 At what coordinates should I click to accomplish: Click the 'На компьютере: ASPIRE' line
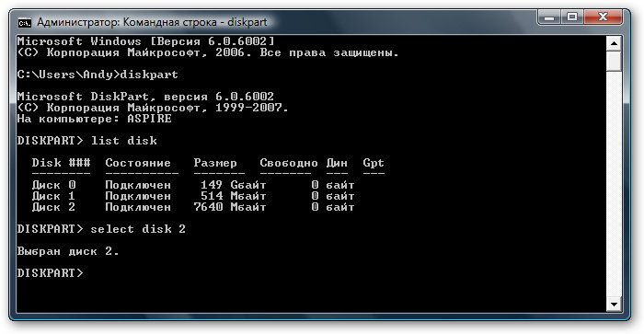point(95,119)
